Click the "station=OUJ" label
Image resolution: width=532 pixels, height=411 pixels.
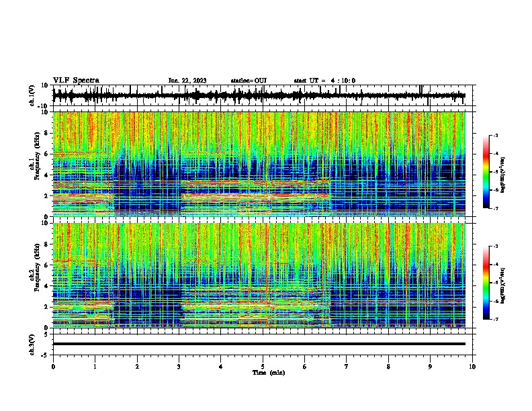[249, 81]
